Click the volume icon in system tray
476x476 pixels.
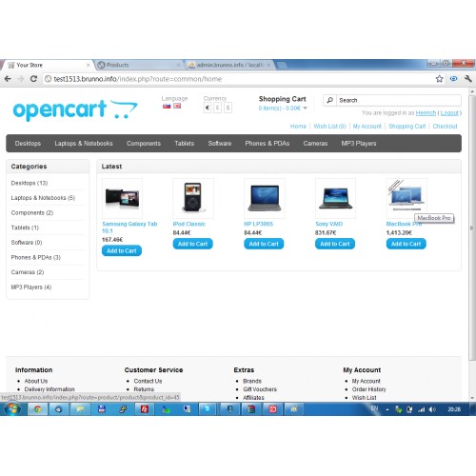[x=432, y=409]
